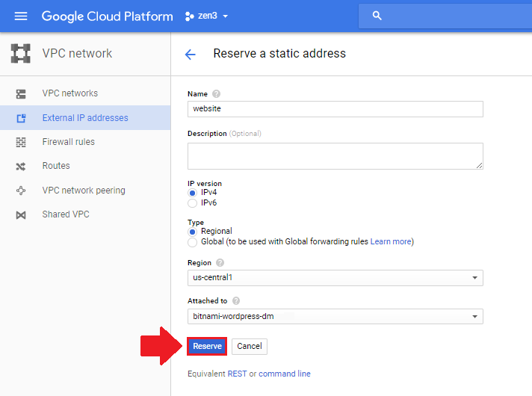Show help for the Name field

[216, 93]
